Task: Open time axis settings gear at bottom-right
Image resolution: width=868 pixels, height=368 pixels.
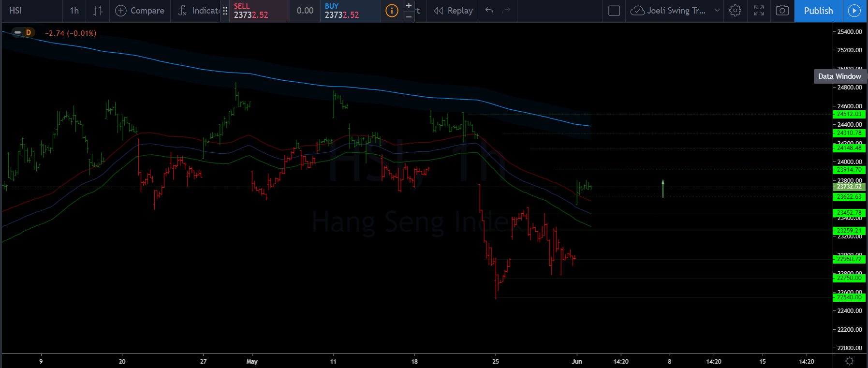Action: (850, 361)
